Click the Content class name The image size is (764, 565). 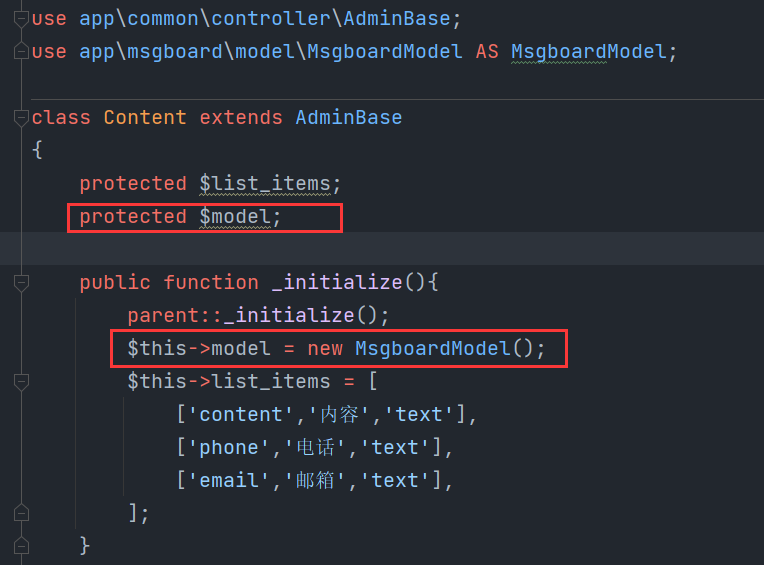pos(145,117)
